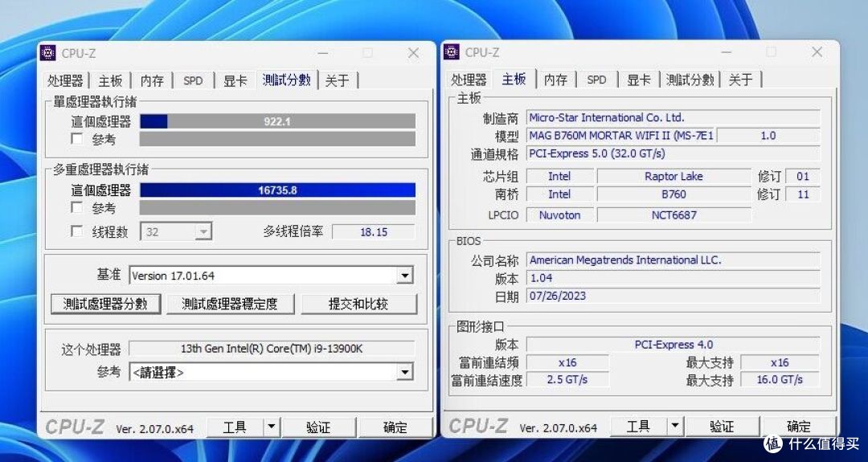Select 关于 tab in left window
868x462 pixels.
point(337,81)
